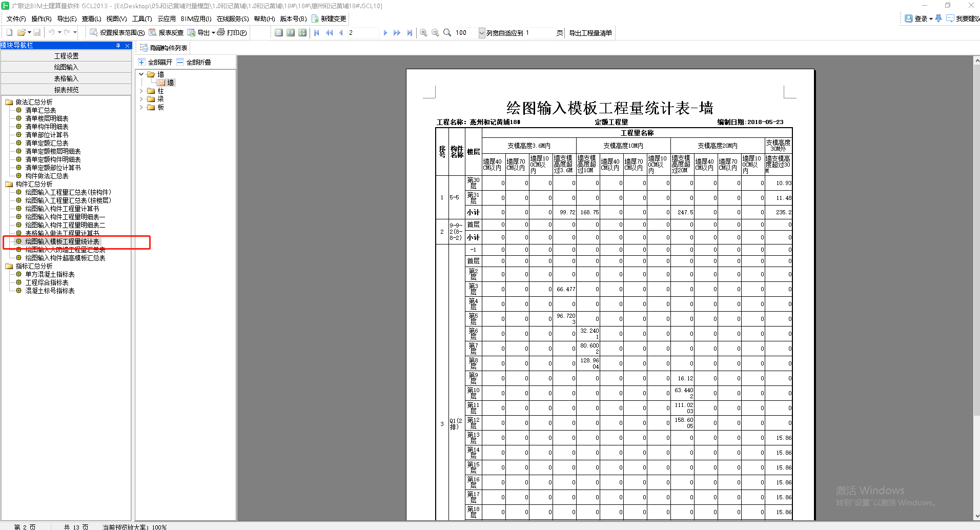Jump to the first report page
980x530 pixels.
[x=317, y=33]
